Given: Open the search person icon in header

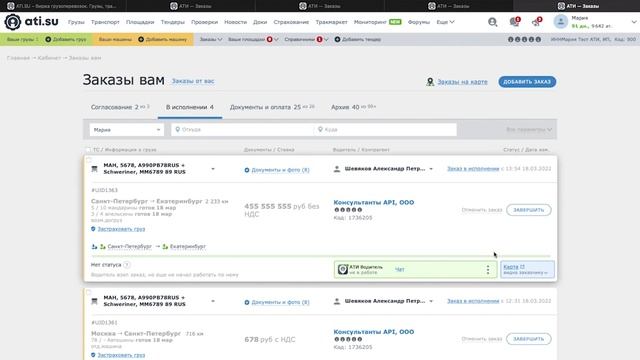Looking at the screenshot, I should [493, 22].
